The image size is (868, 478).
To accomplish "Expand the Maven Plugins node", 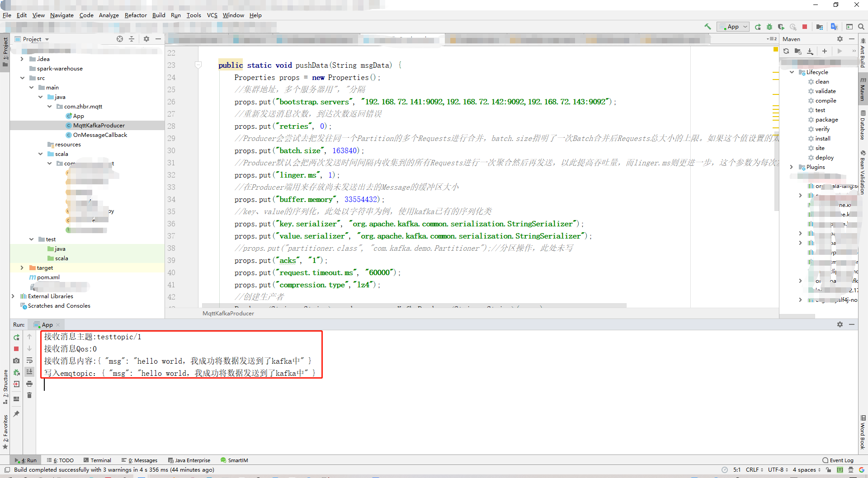I will pos(792,167).
